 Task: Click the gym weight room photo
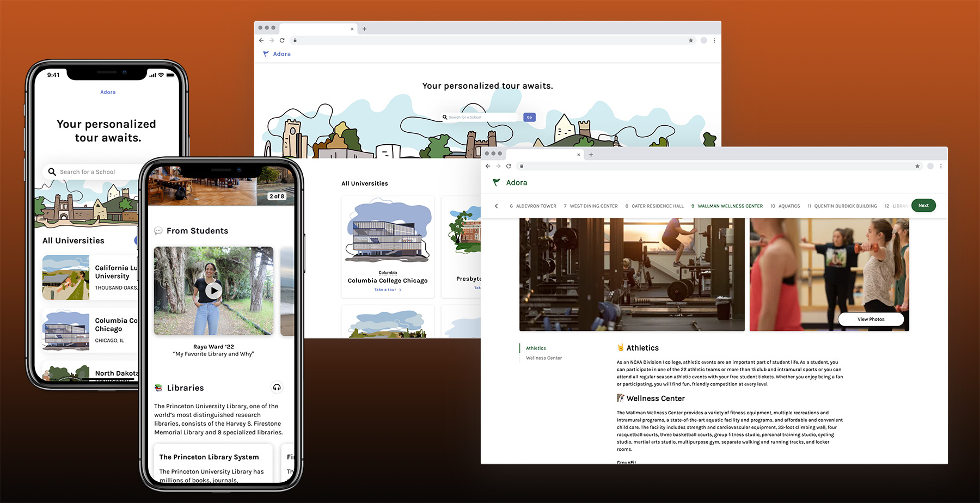pos(632,274)
